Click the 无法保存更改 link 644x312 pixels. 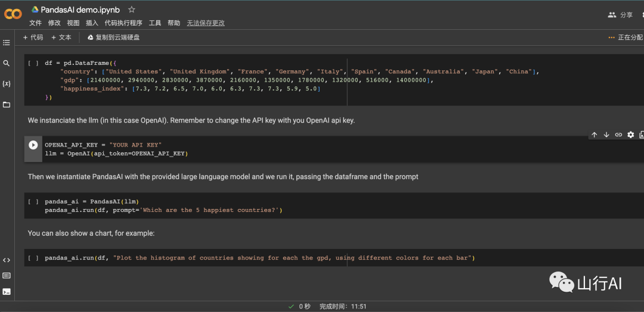(206, 23)
